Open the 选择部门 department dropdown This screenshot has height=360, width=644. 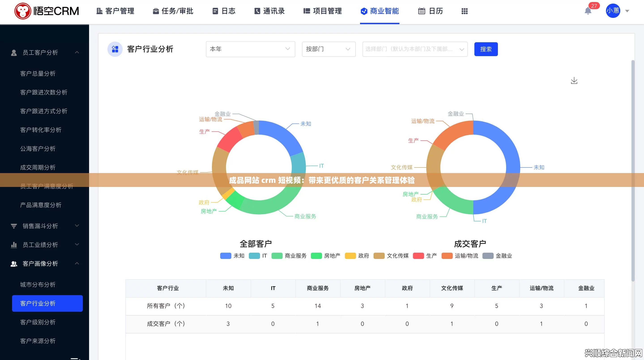tap(415, 49)
